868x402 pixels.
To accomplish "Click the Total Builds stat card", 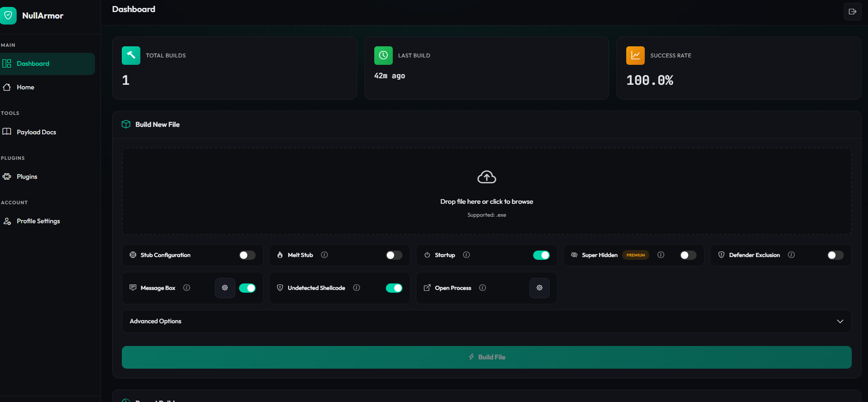I will [x=234, y=68].
